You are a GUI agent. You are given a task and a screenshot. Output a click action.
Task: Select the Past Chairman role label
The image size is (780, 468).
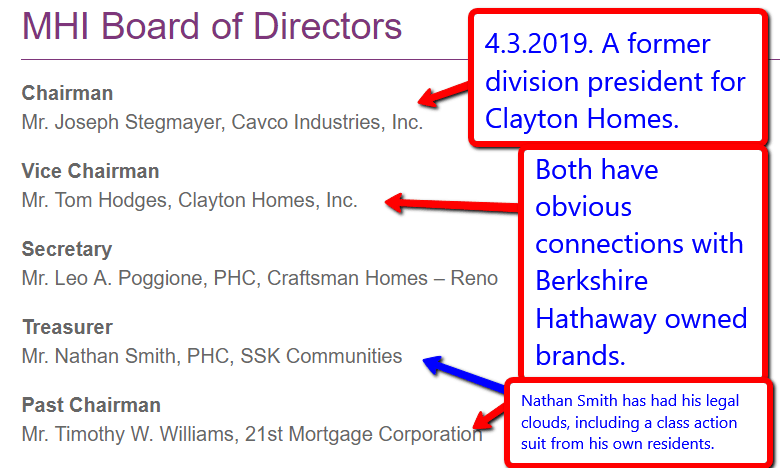tap(91, 405)
